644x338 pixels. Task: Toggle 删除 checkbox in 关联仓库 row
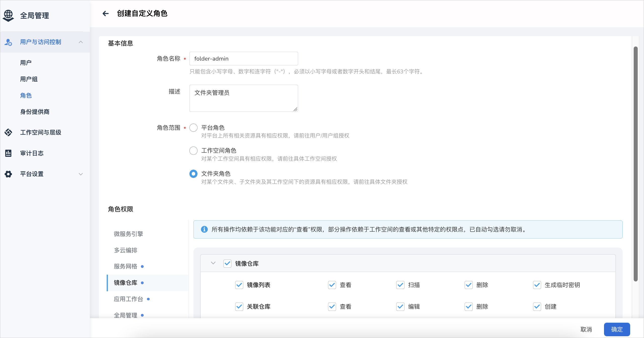pos(469,307)
